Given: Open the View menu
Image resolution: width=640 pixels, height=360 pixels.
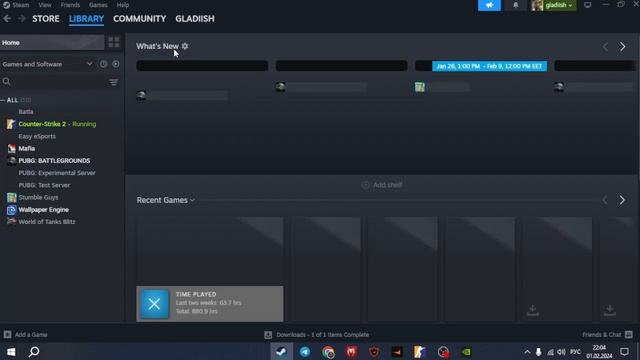Looking at the screenshot, I should pos(45,5).
